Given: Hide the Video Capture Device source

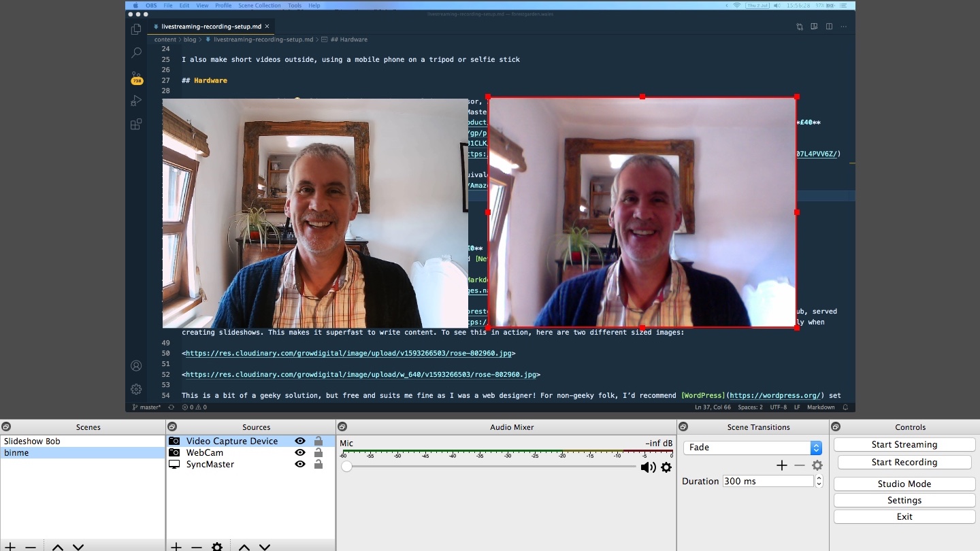Looking at the screenshot, I should click(x=299, y=441).
